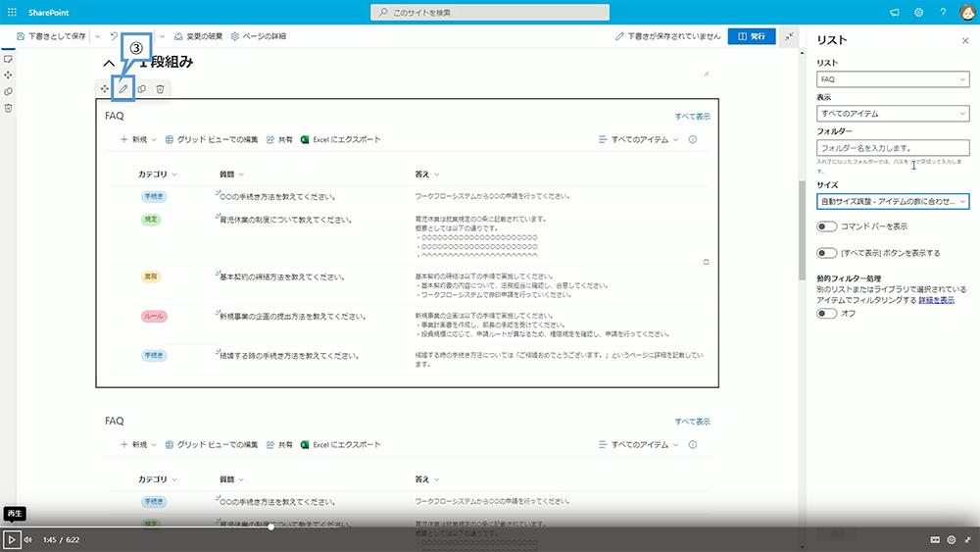Click the Excel export in first FAQ list
Screen dimensions: 980x552
coord(341,139)
